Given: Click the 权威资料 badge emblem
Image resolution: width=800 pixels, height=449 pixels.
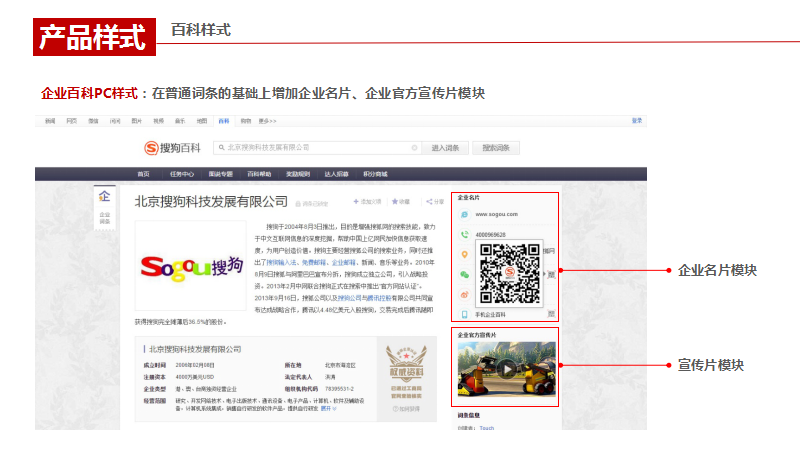Looking at the screenshot, I should pyautogui.click(x=406, y=363).
